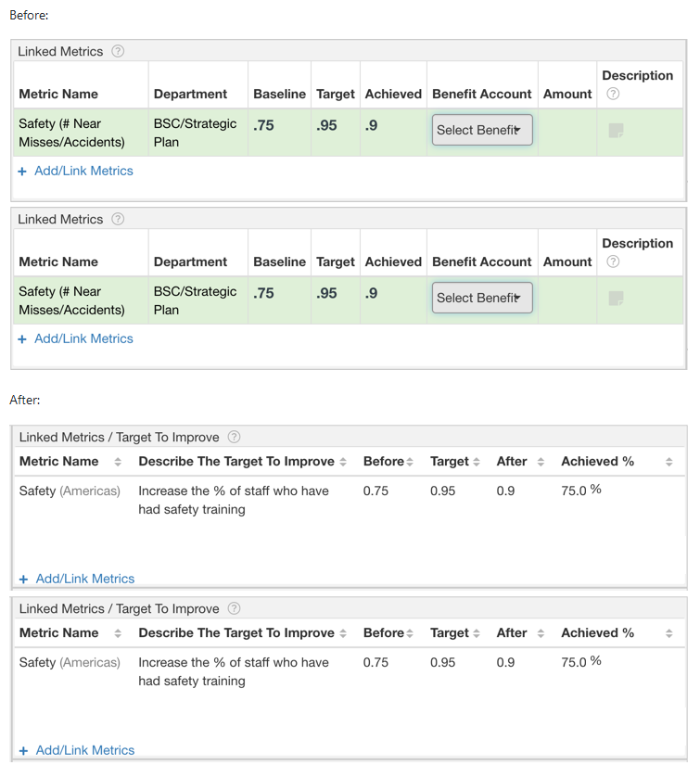Click Achieved 75.0 % in first After table
The height and width of the screenshot is (765, 700).
(581, 490)
